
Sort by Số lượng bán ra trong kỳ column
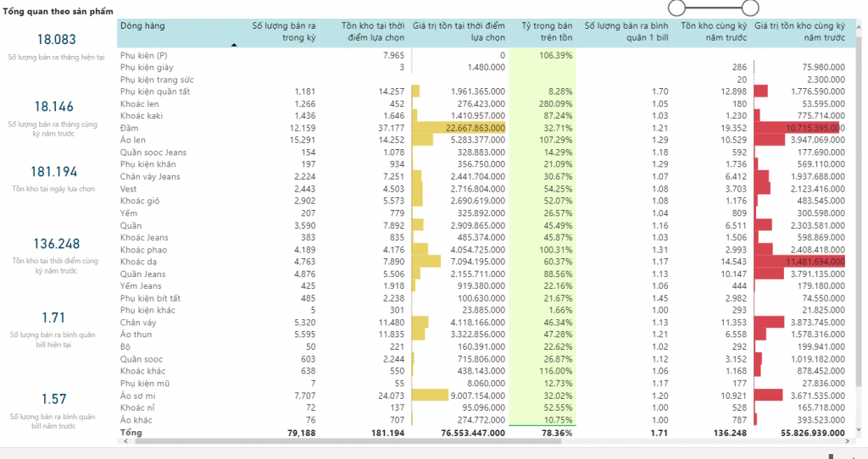click(x=283, y=31)
